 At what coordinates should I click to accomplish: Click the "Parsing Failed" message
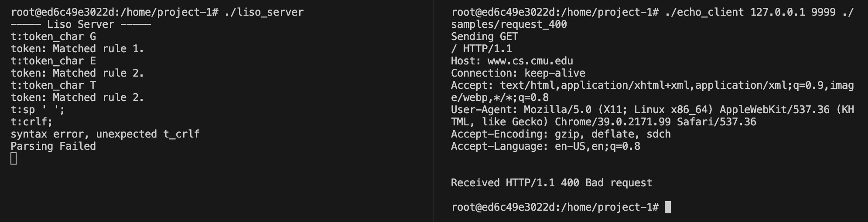tap(53, 146)
